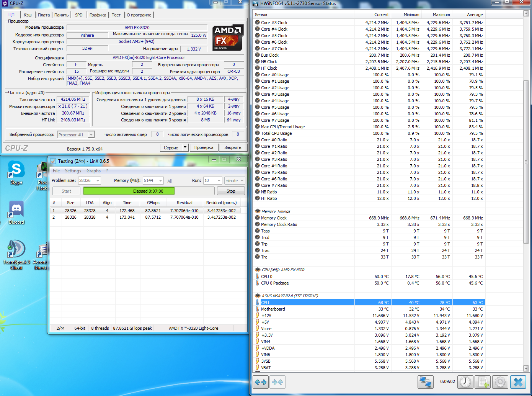Open the Тест tab in CPU-Z
This screenshot has width=532, height=396.
(116, 15)
